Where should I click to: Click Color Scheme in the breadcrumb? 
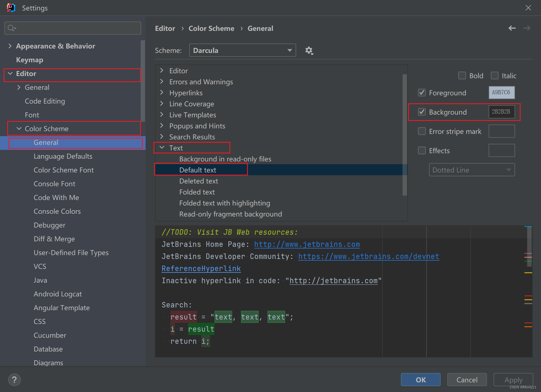pos(211,28)
